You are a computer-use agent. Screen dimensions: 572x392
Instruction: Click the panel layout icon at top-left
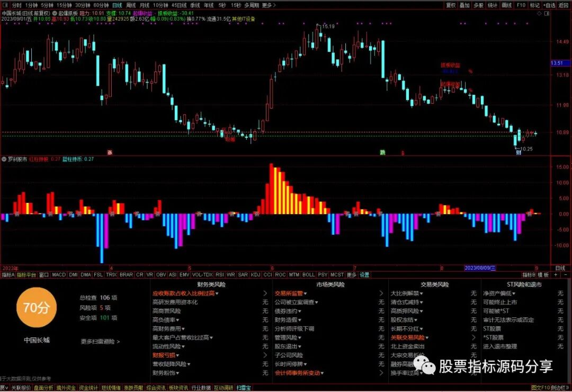click(5, 5)
